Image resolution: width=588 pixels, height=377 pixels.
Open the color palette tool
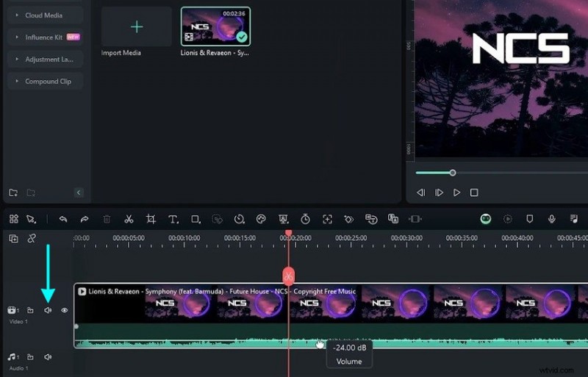pyautogui.click(x=261, y=219)
